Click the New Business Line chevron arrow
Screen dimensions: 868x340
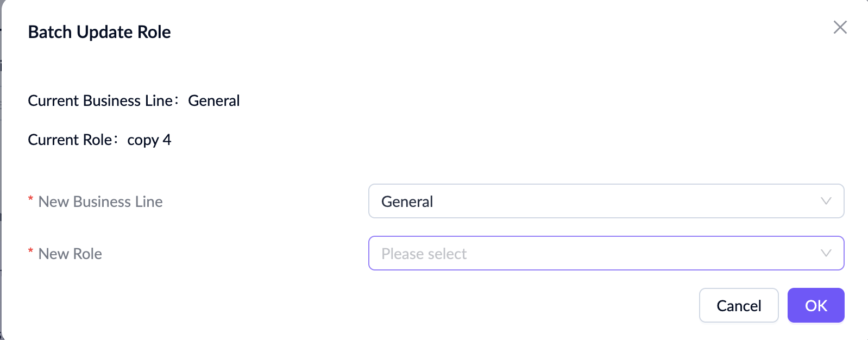click(826, 201)
